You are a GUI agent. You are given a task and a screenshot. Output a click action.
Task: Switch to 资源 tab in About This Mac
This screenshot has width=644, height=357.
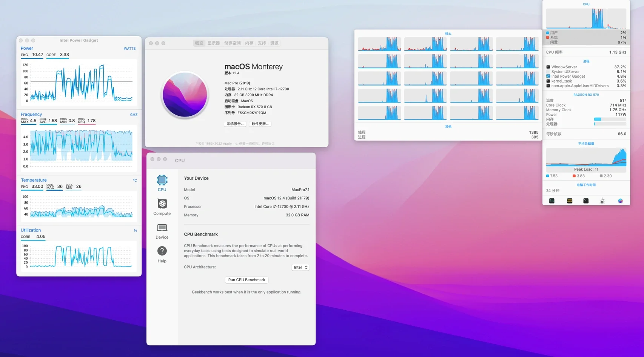(274, 43)
